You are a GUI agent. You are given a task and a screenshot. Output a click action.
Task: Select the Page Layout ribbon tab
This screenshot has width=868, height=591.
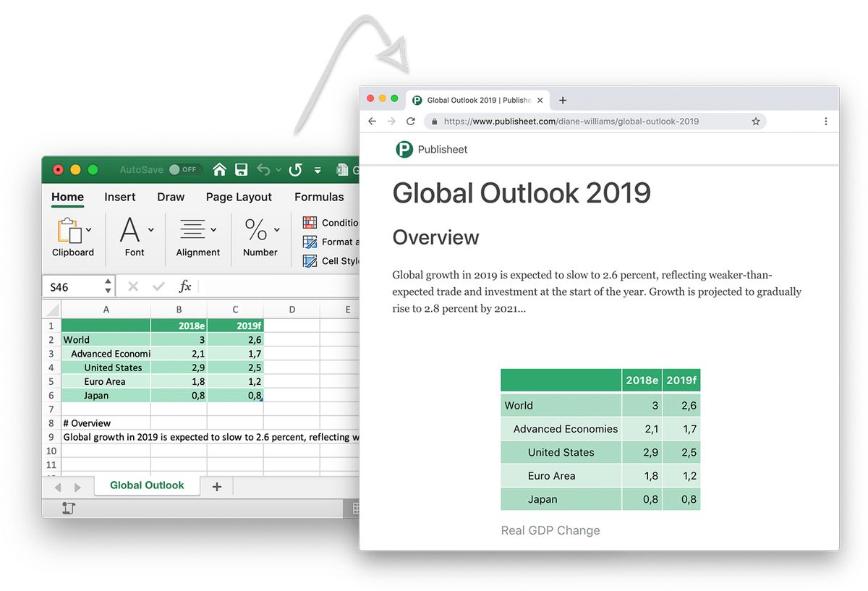click(239, 197)
